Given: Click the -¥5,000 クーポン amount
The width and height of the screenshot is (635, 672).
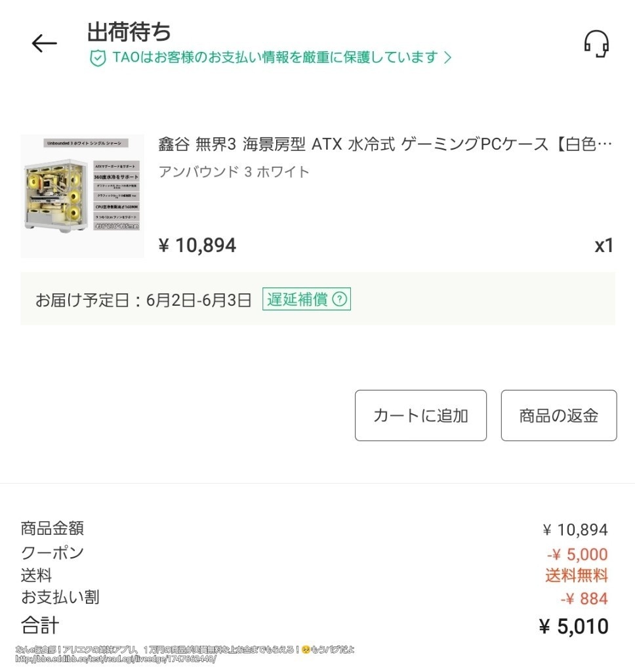Looking at the screenshot, I should point(576,554).
